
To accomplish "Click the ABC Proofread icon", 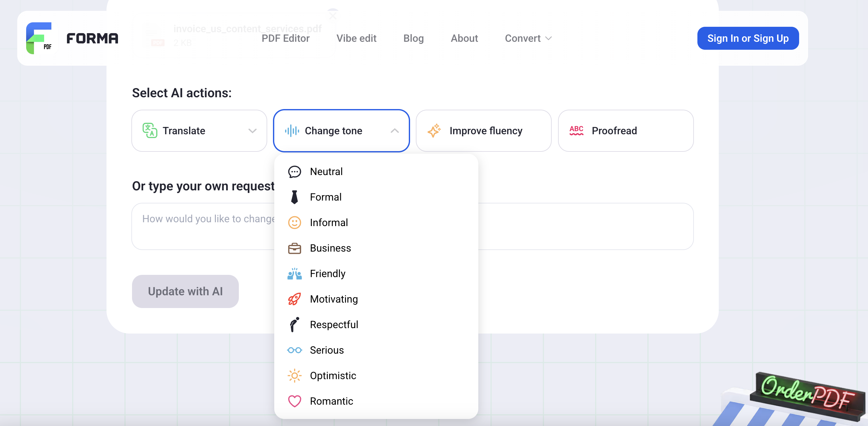I will [576, 131].
